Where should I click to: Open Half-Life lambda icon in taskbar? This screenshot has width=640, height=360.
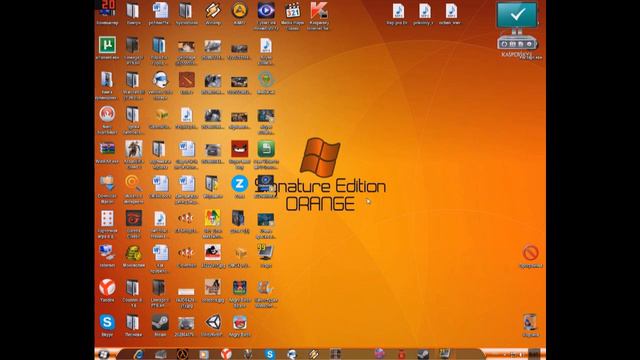point(182,354)
